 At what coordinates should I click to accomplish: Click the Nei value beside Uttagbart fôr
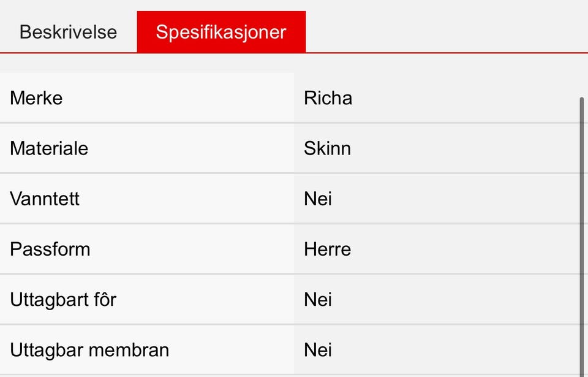pyautogui.click(x=318, y=299)
